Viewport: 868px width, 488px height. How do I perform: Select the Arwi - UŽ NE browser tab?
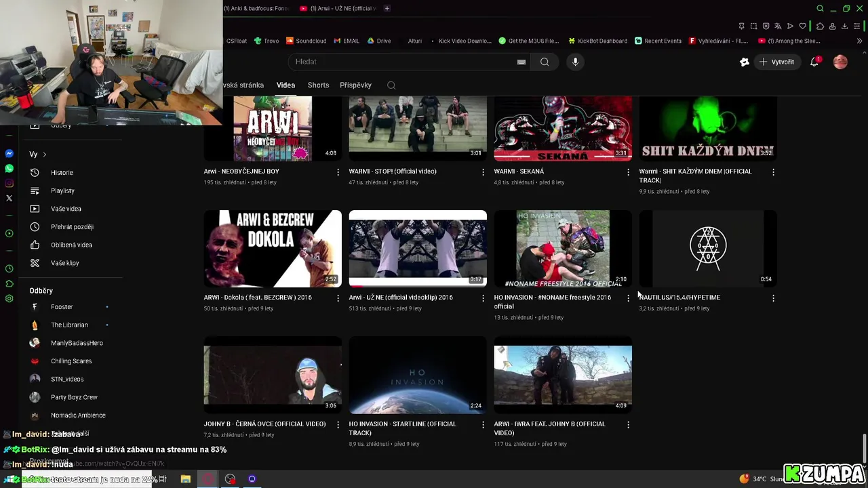click(338, 8)
